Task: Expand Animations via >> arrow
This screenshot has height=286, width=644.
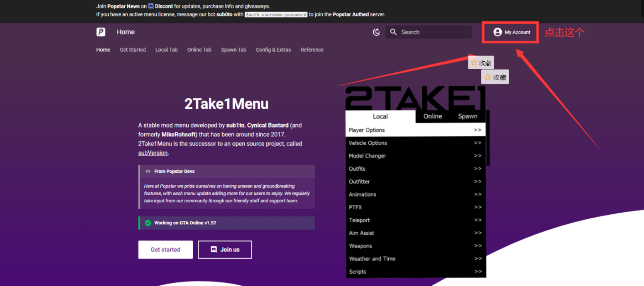Action: [x=478, y=194]
